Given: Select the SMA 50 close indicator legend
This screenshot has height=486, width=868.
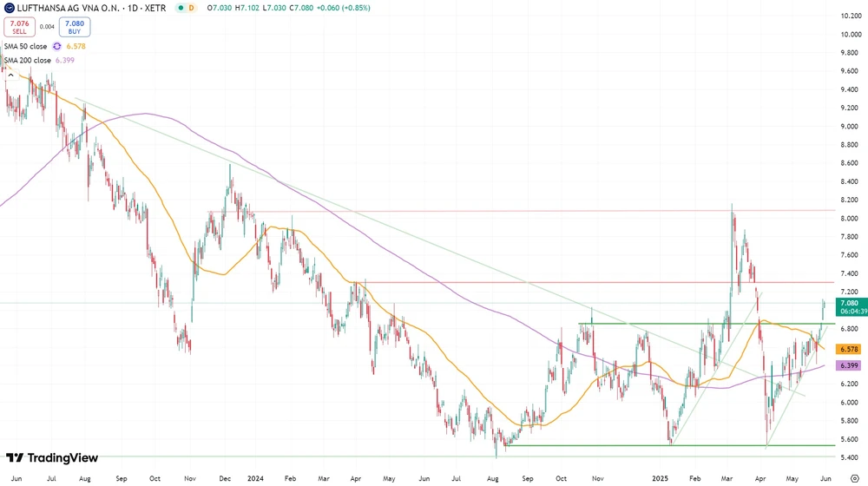Looking at the screenshot, I should 24,46.
